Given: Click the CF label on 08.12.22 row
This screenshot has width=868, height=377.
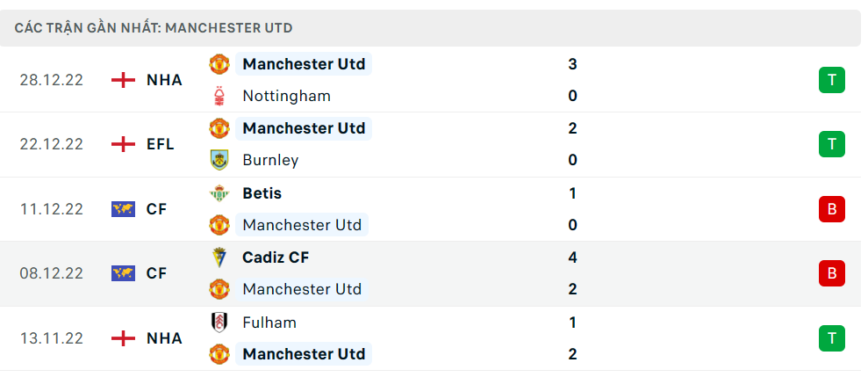Looking at the screenshot, I should coord(156,273).
